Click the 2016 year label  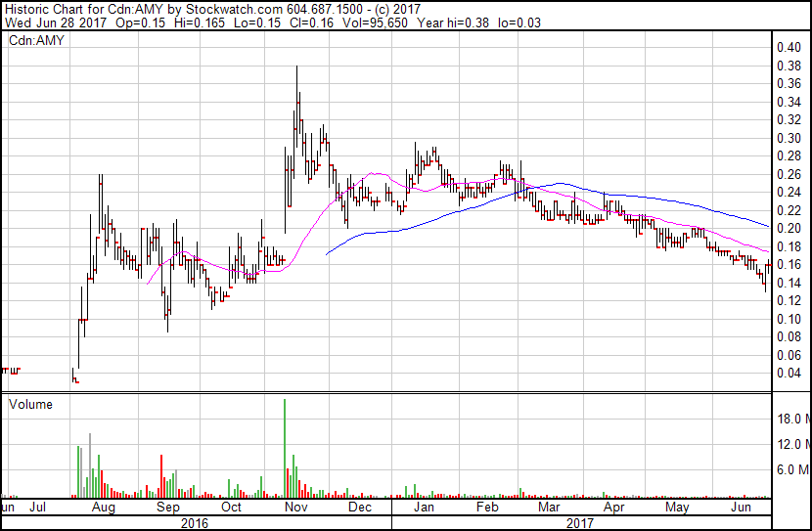pos(196,522)
